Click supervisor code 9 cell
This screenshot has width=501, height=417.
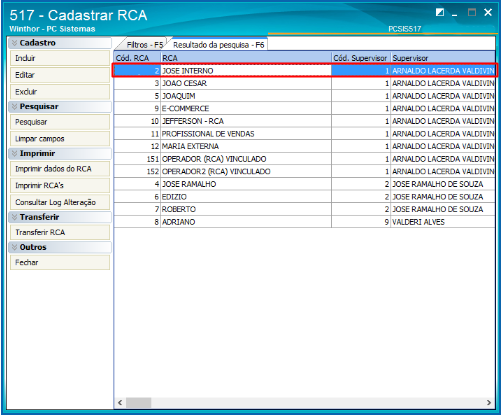361,222
